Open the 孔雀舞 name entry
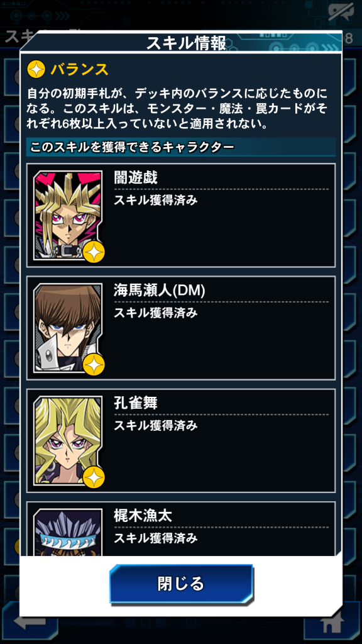This screenshot has width=362, height=644. tap(136, 403)
